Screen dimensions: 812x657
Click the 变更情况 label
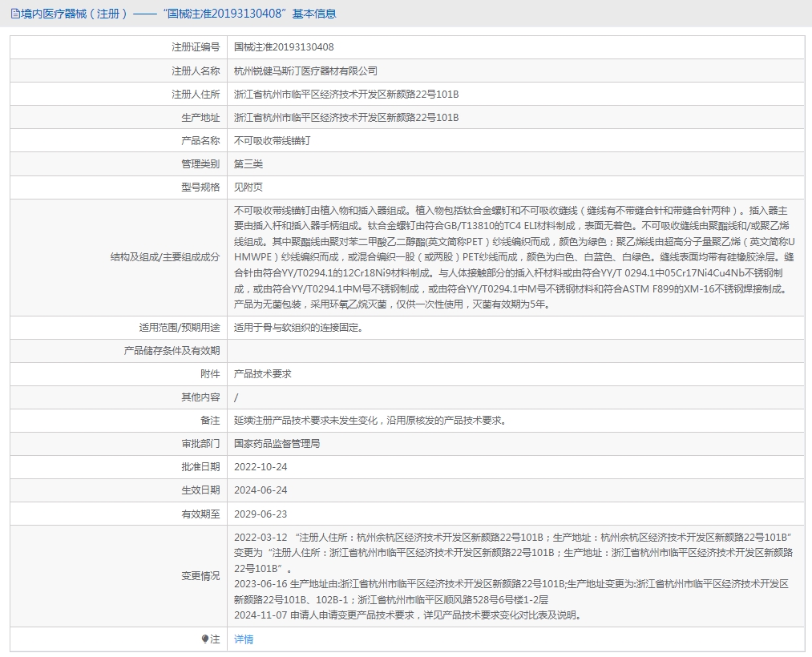[x=200, y=576]
